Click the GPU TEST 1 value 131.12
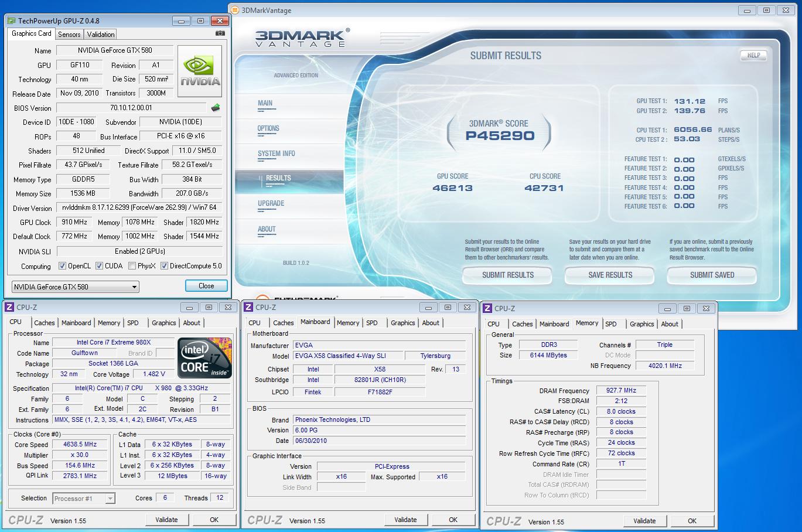 point(690,101)
